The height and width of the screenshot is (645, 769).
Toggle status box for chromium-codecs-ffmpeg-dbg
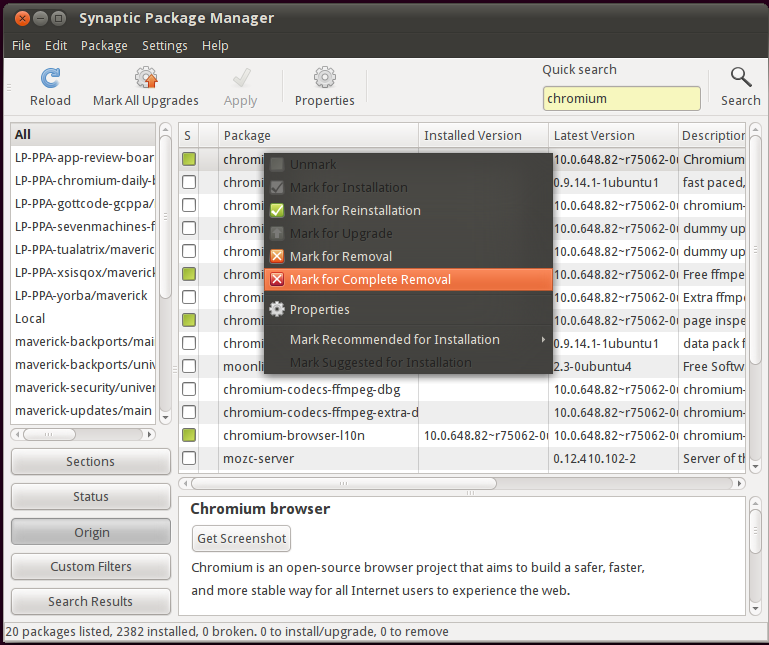pyautogui.click(x=189, y=389)
